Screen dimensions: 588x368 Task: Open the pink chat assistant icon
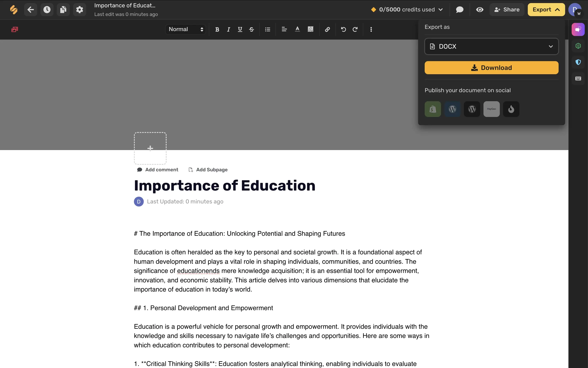(x=578, y=29)
